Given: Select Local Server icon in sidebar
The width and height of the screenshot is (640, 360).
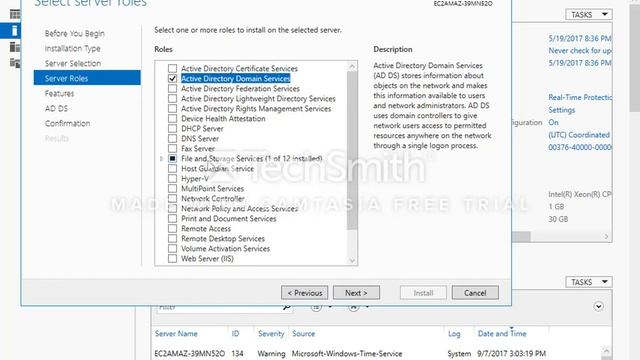Looking at the screenshot, I should (x=14, y=31).
